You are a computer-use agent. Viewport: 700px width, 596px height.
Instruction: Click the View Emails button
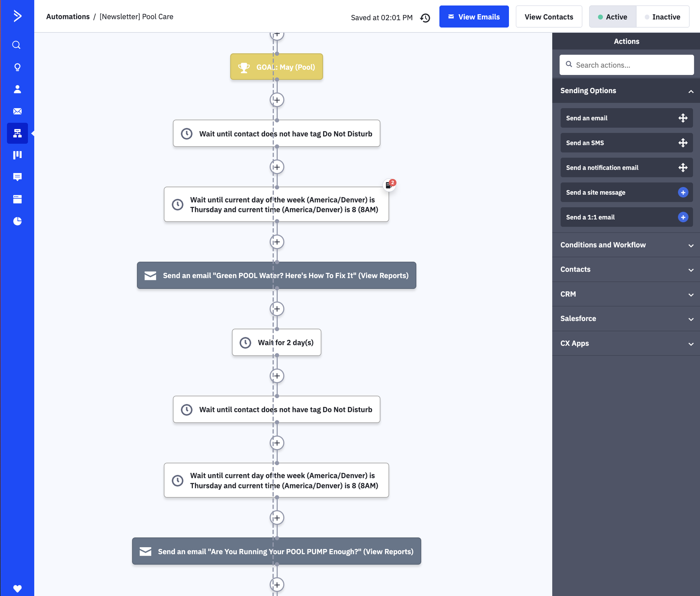coord(474,17)
